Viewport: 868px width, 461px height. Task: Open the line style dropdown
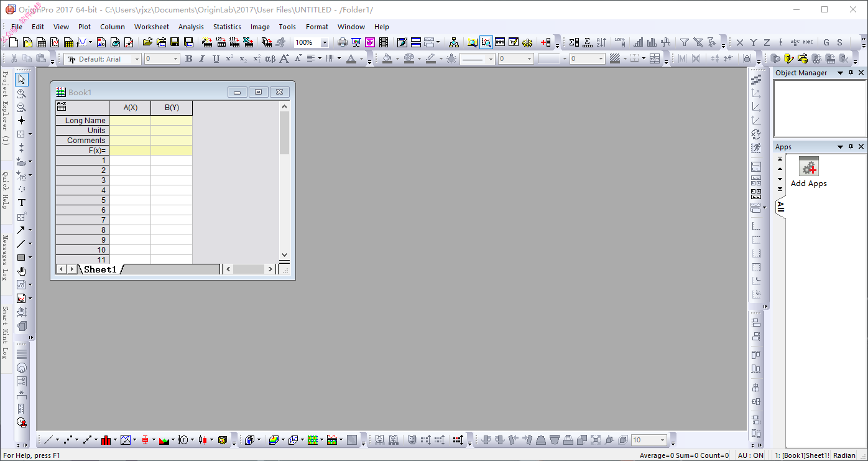[x=491, y=59]
